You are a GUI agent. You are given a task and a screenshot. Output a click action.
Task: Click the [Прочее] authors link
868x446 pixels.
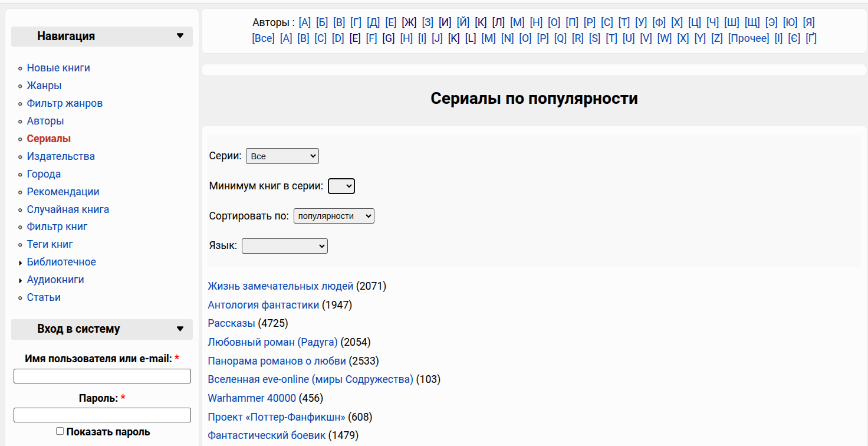748,38
